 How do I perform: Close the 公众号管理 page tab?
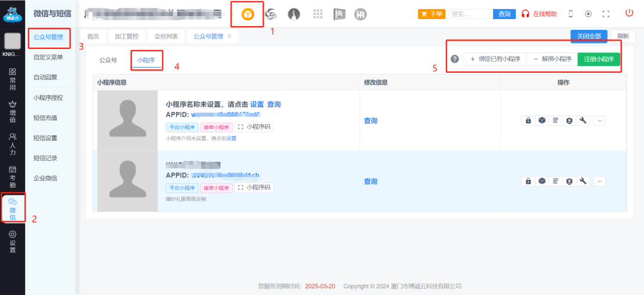point(230,36)
